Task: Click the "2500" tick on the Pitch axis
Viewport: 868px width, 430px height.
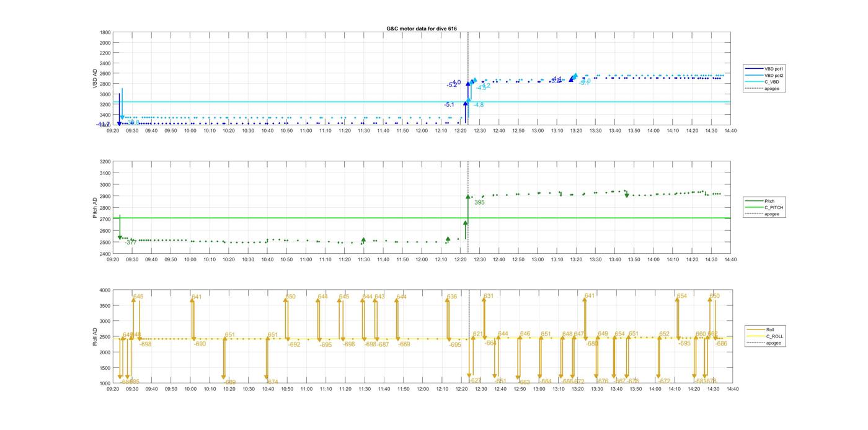Action: pos(105,243)
